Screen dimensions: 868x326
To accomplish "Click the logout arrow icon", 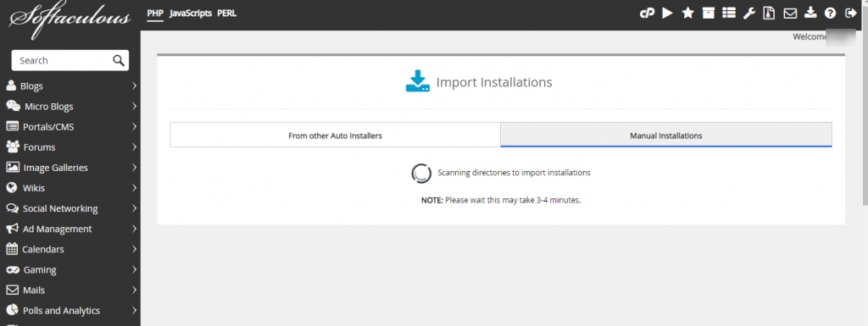I will point(851,13).
